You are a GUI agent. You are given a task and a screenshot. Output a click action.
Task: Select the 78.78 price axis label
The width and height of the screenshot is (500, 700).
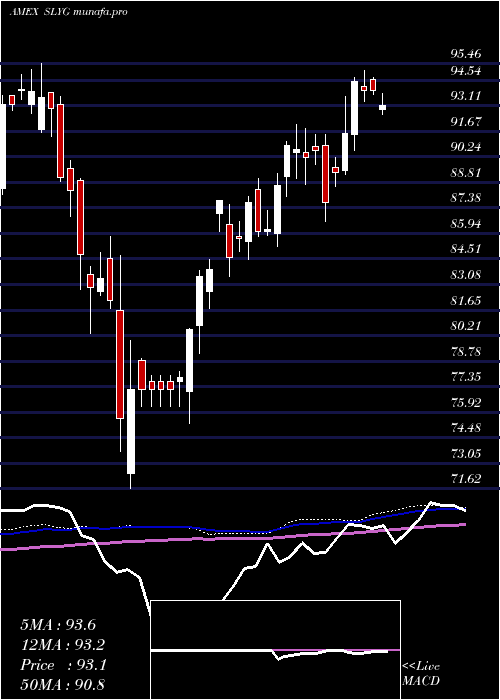click(x=466, y=352)
